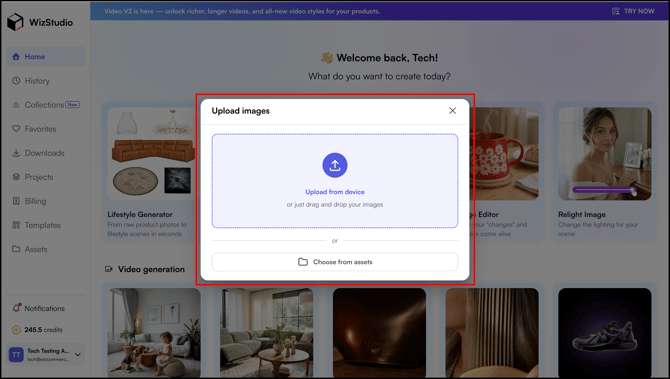This screenshot has width=670, height=379.
Task: Open the purple sneaker video thumbnail
Action: 605,333
